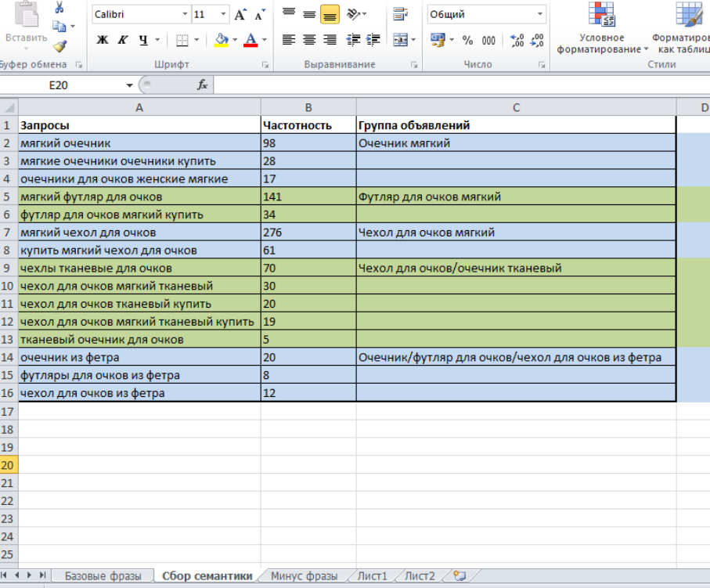Image resolution: width=710 pixels, height=588 pixels.
Task: Switch to the Лист2 sheet tab
Action: pyautogui.click(x=420, y=576)
